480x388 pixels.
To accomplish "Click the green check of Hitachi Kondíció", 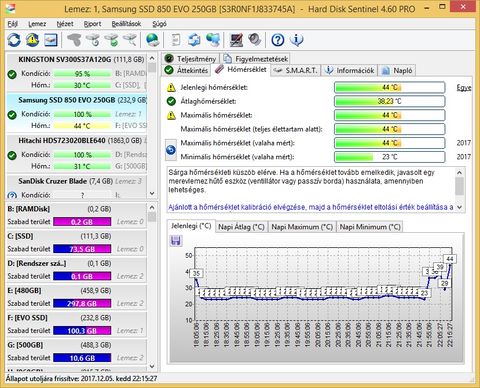I will pyautogui.click(x=12, y=155).
